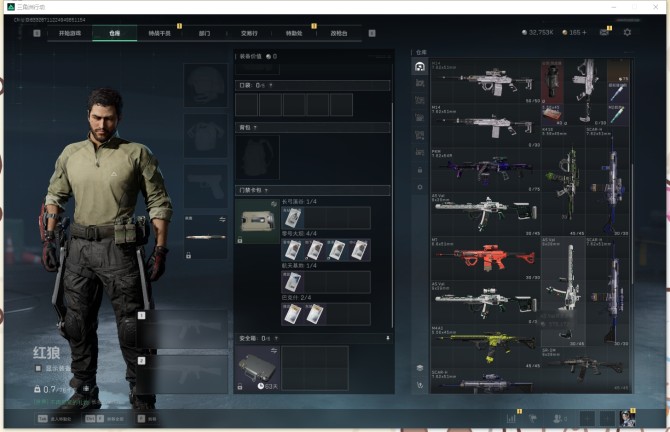Select the 航天基地 keycard
The height and width of the screenshot is (432, 670).
pyautogui.click(x=292, y=282)
